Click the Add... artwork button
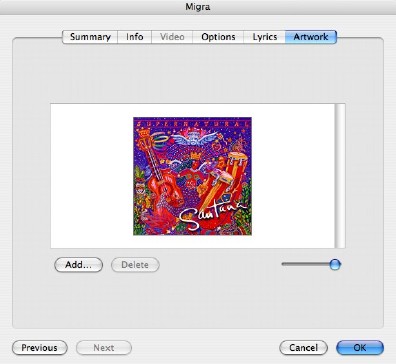396x364 pixels. [x=78, y=265]
